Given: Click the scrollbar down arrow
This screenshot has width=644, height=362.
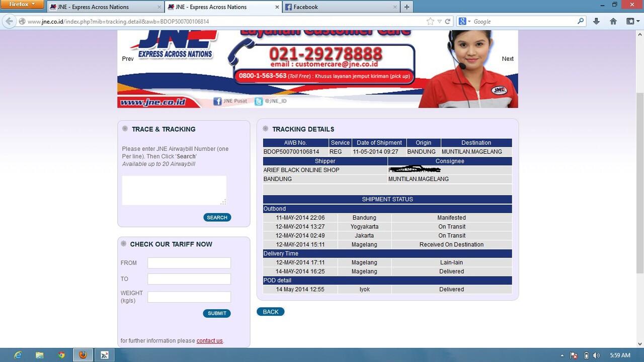Looking at the screenshot, I should coord(640,344).
